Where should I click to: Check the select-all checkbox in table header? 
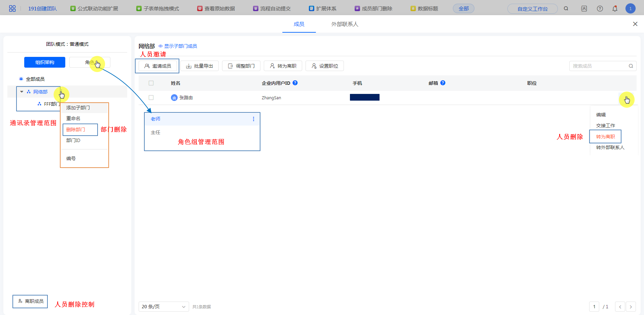pos(151,83)
